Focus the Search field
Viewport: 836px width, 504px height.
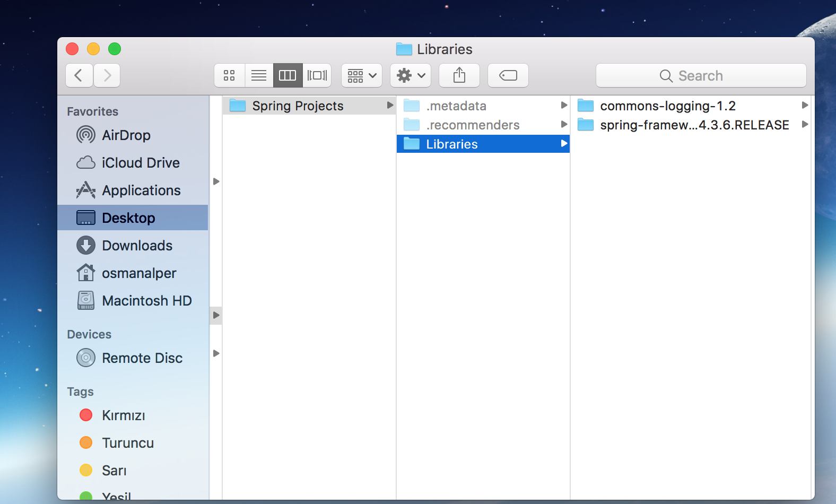coord(701,75)
